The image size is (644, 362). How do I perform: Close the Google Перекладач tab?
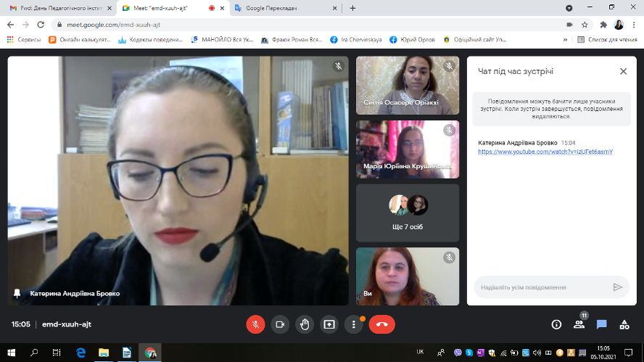tap(334, 8)
